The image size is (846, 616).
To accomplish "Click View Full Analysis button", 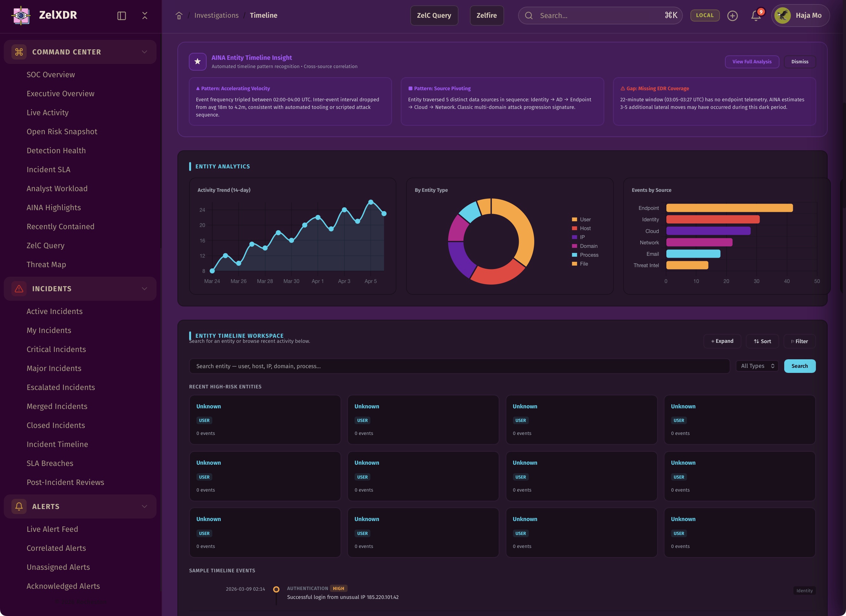I will click(752, 62).
